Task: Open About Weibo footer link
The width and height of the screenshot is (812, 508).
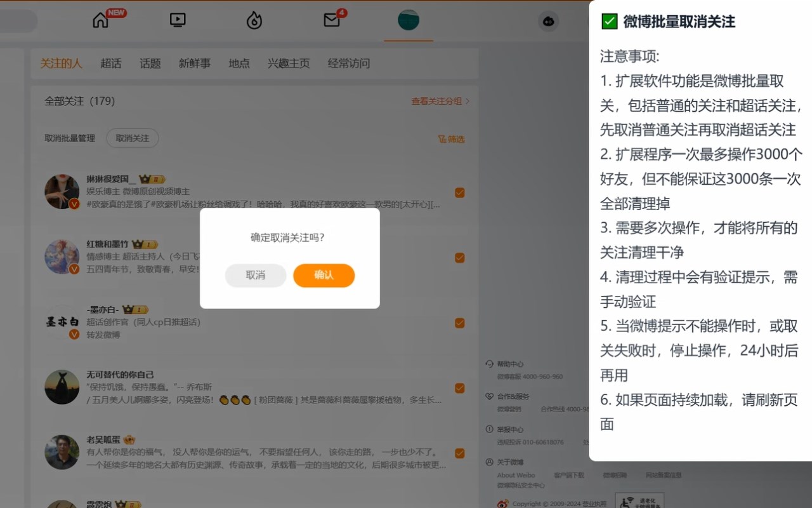Action: click(x=516, y=475)
